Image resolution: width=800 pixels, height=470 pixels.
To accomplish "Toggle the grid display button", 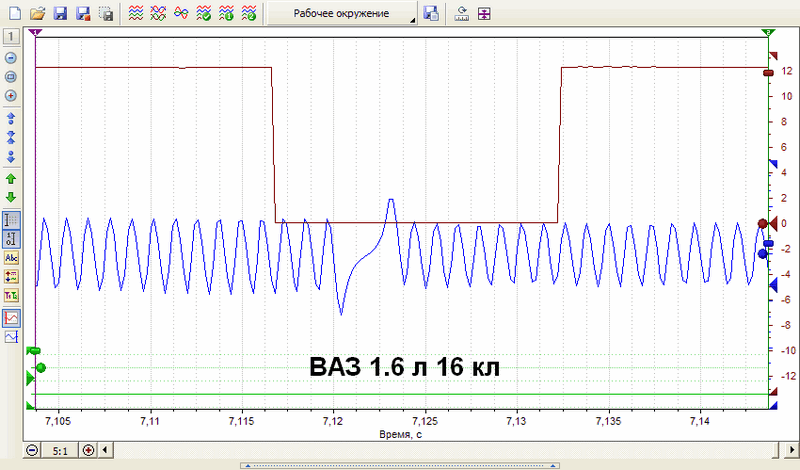I will pos(11,220).
